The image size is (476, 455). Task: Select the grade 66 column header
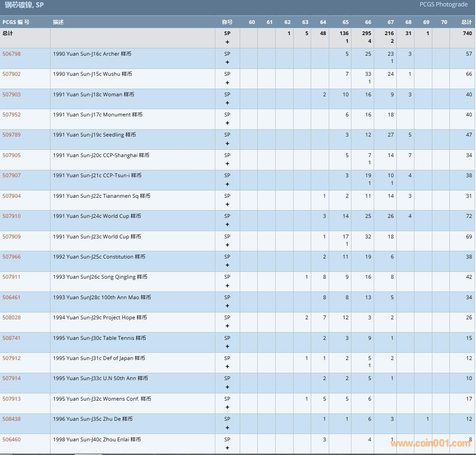pyautogui.click(x=368, y=22)
